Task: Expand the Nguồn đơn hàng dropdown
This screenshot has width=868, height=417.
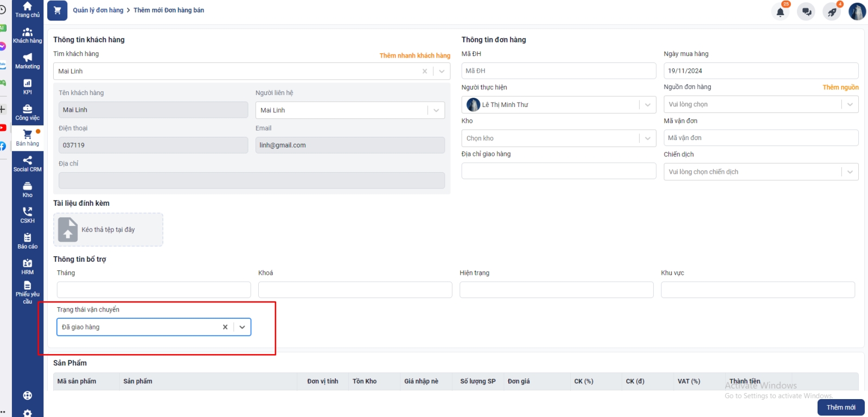Action: 850,104
